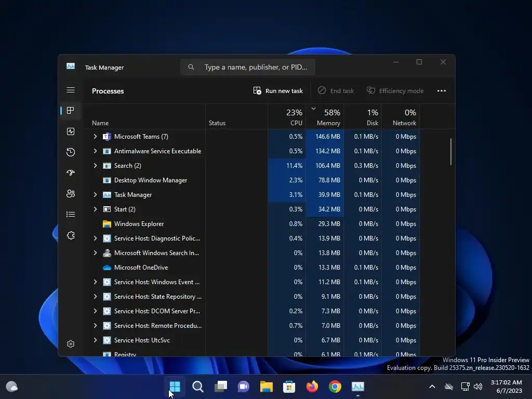Focus the Task Manager search box
532x399 pixels.
click(x=248, y=67)
